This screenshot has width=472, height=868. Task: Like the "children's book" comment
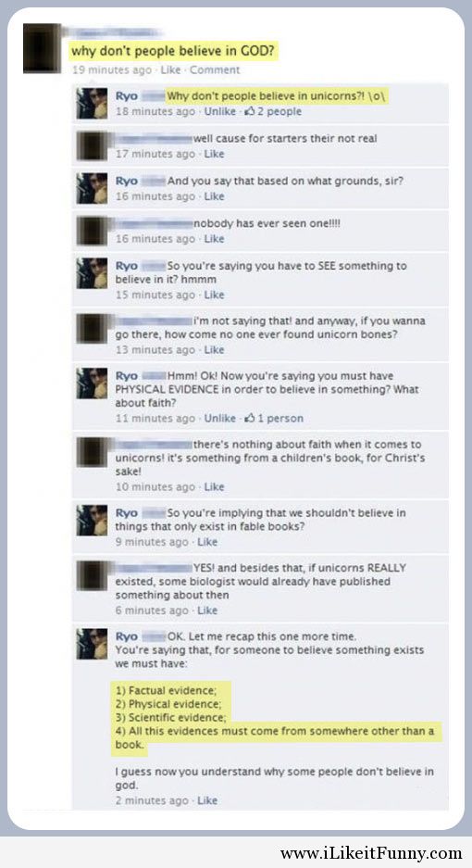point(214,486)
